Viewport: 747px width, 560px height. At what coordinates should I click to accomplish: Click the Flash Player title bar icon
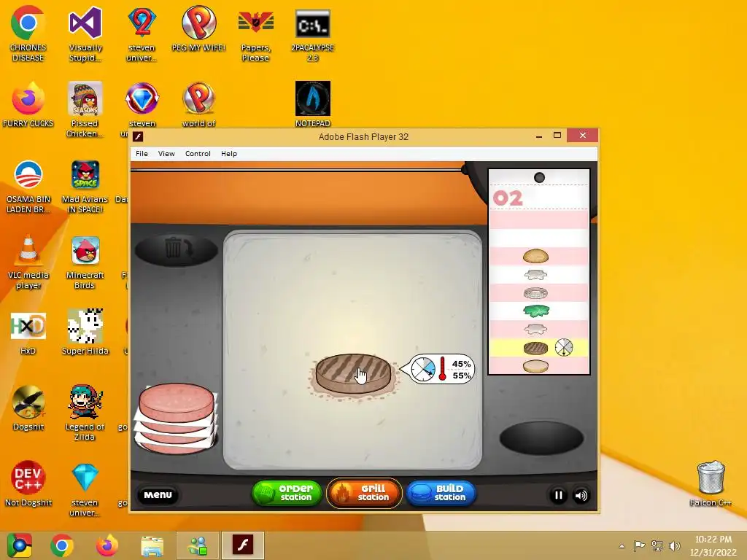(x=138, y=136)
